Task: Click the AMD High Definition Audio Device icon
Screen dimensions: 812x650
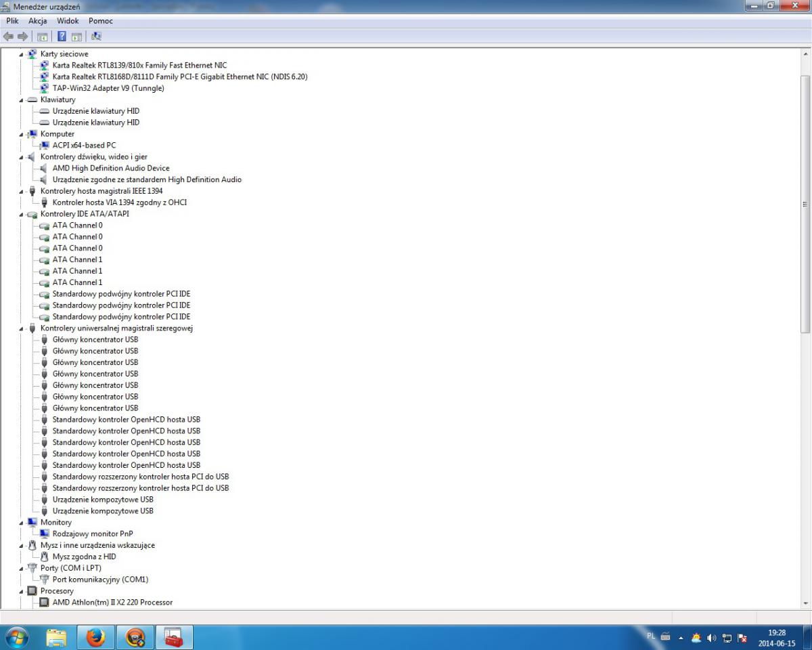Action: pos(45,169)
